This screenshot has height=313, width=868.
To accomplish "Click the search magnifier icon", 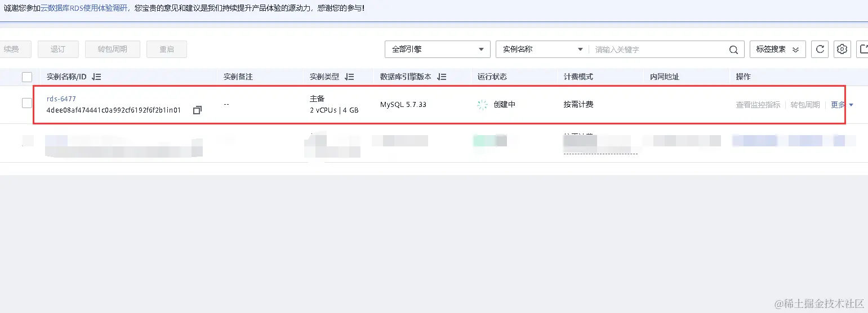I will pos(733,50).
